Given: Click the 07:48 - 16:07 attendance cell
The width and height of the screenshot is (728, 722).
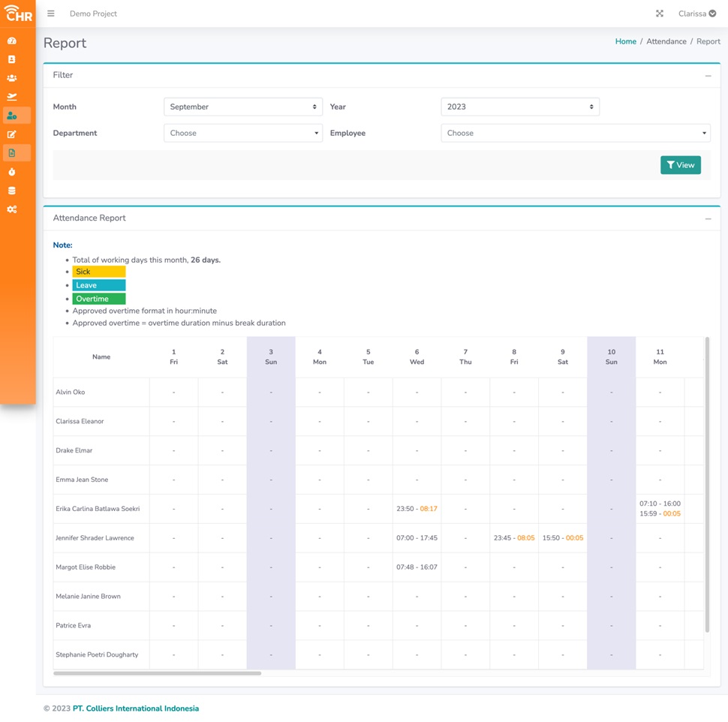Looking at the screenshot, I should (x=417, y=567).
